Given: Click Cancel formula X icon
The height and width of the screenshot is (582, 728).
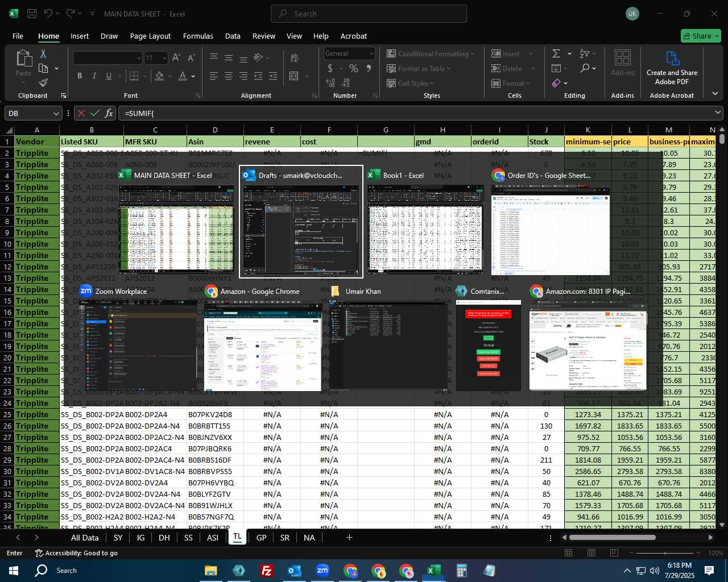Looking at the screenshot, I should (x=81, y=113).
